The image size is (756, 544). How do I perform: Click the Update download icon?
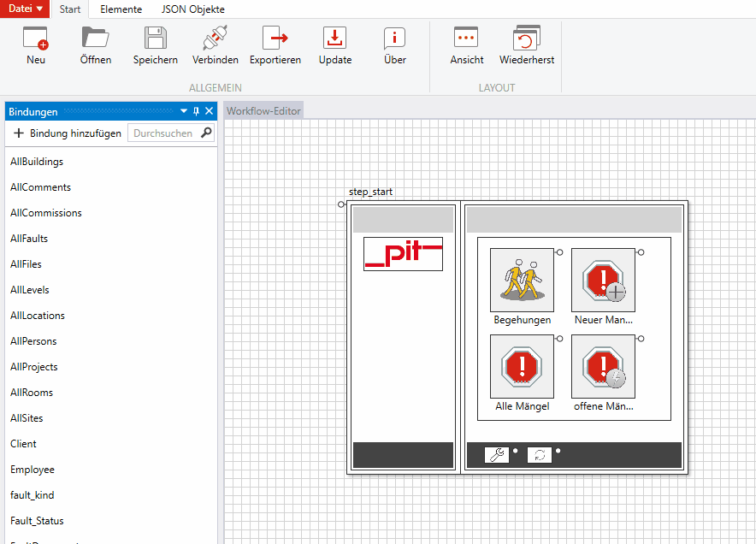(x=334, y=38)
